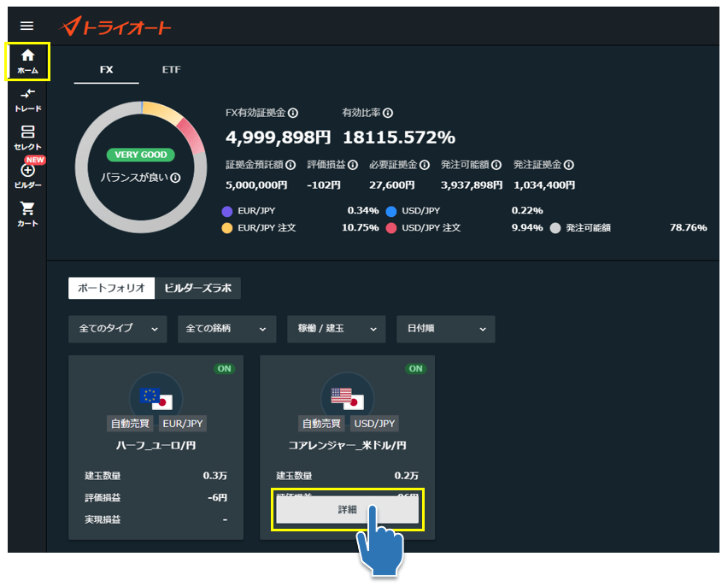
Task: Show info for 証拠金預託額
Action: point(291,165)
